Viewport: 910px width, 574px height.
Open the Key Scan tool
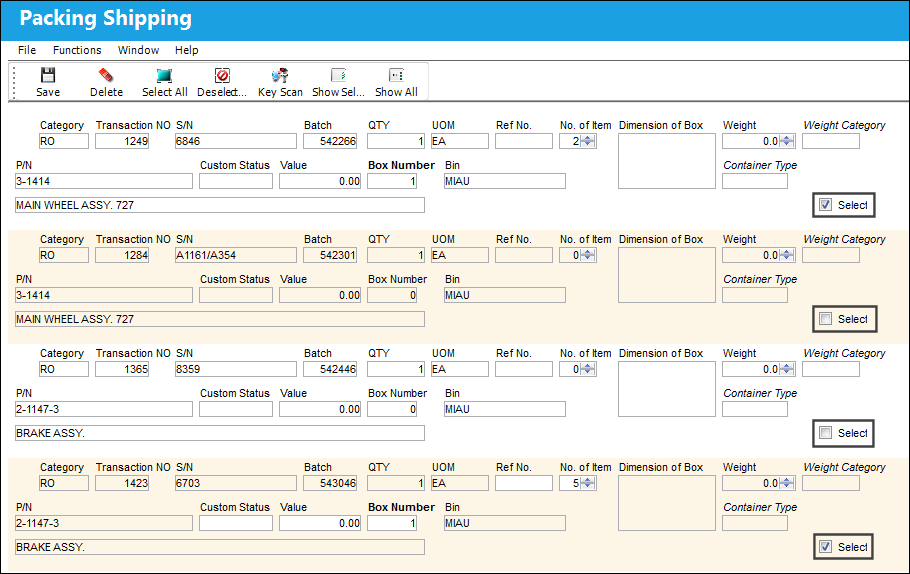[x=280, y=75]
